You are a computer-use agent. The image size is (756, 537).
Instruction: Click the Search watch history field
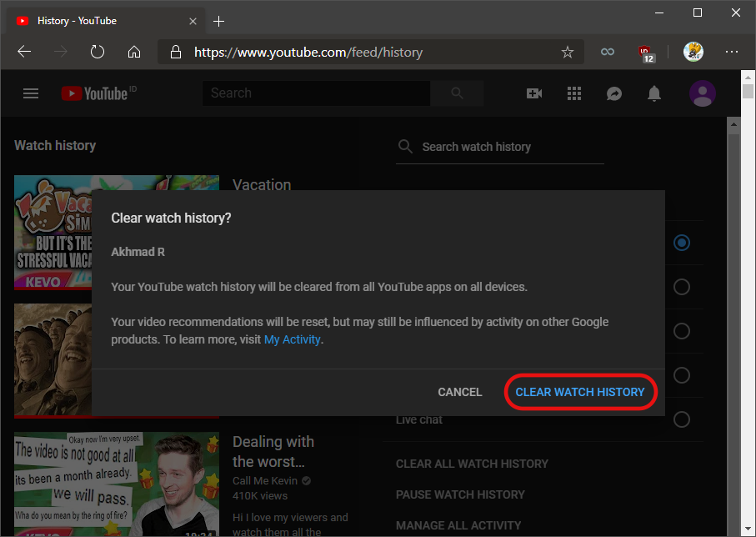pos(508,147)
